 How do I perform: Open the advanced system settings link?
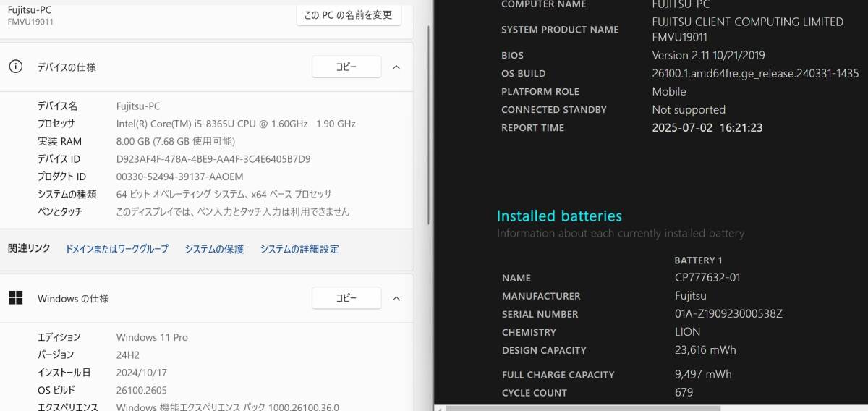coord(299,249)
